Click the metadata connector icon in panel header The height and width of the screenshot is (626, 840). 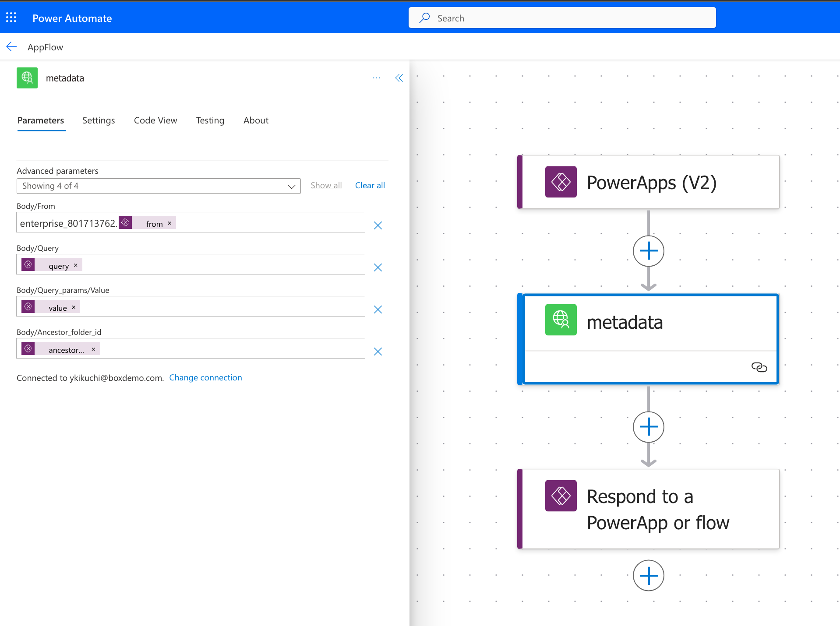pyautogui.click(x=27, y=78)
